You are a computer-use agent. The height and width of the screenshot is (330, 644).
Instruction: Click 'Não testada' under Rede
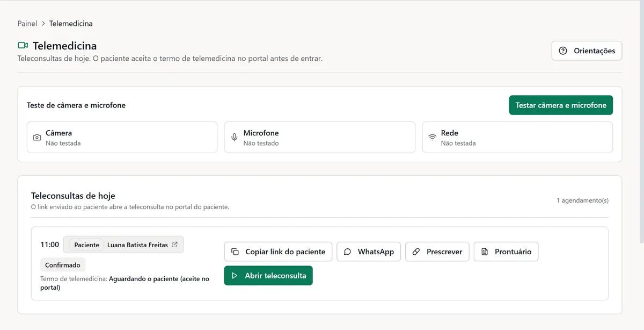tap(458, 144)
